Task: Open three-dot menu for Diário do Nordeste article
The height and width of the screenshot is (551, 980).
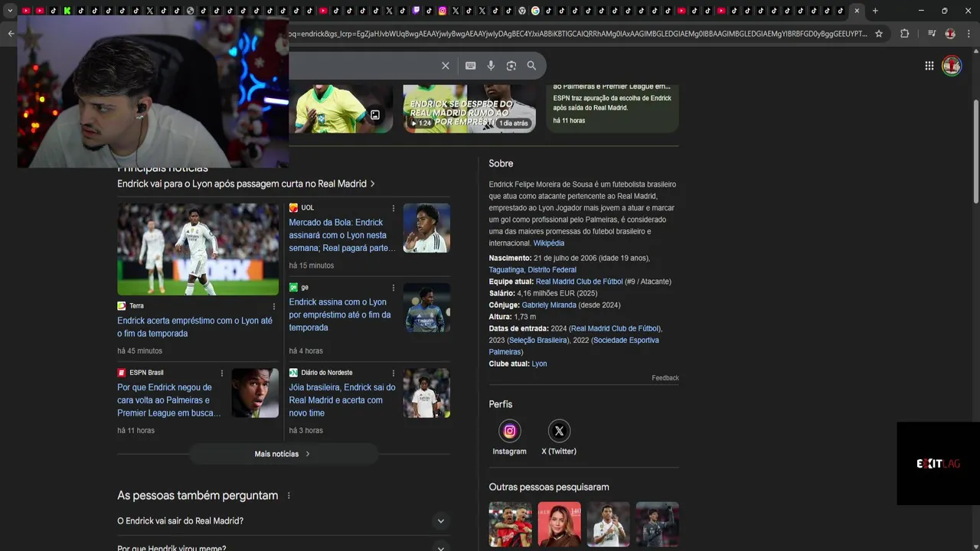Action: click(394, 373)
